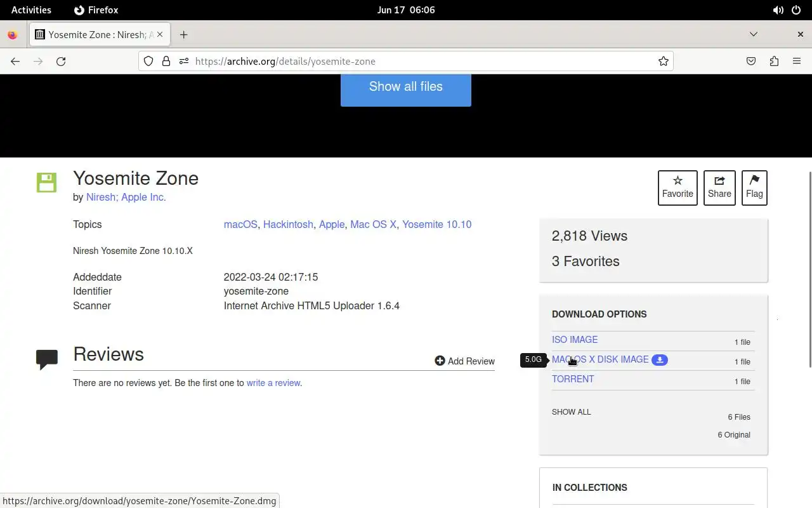Image resolution: width=812 pixels, height=508 pixels.
Task: Open the Activities overview
Action: (31, 10)
